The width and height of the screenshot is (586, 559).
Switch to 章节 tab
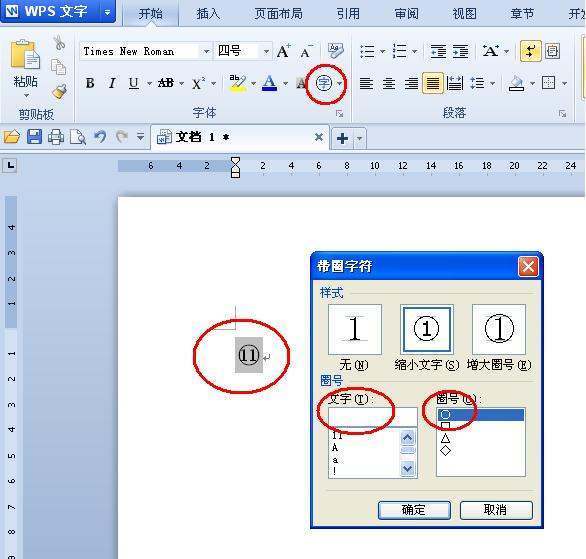click(522, 14)
